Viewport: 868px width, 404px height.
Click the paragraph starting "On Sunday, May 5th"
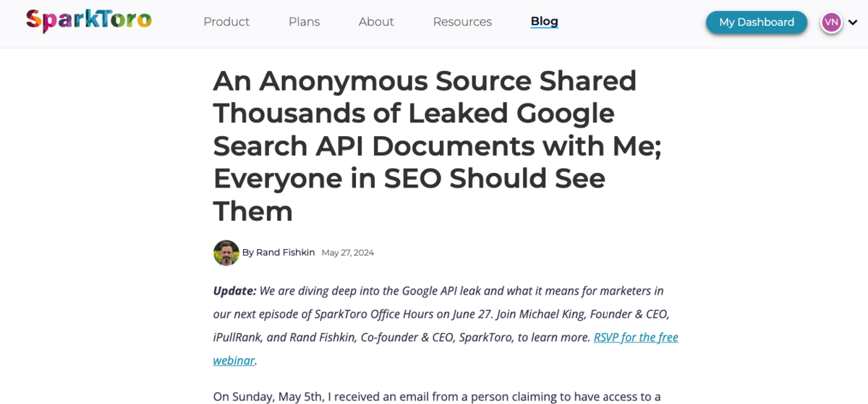437,396
